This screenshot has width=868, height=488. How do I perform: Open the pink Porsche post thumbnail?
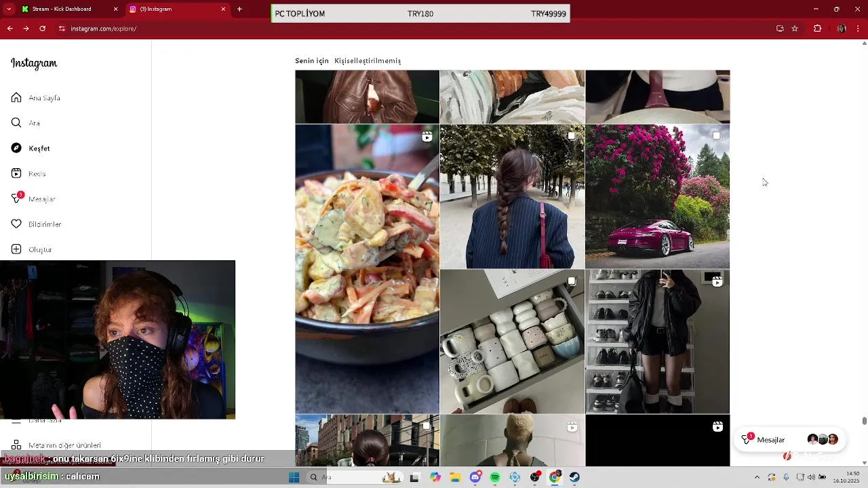[658, 197]
